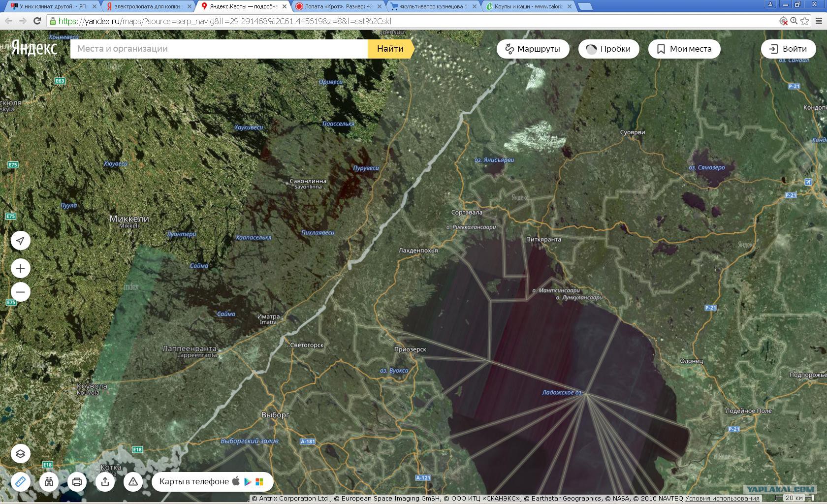
Task: Click the Миккели city label
Action: pyautogui.click(x=129, y=219)
